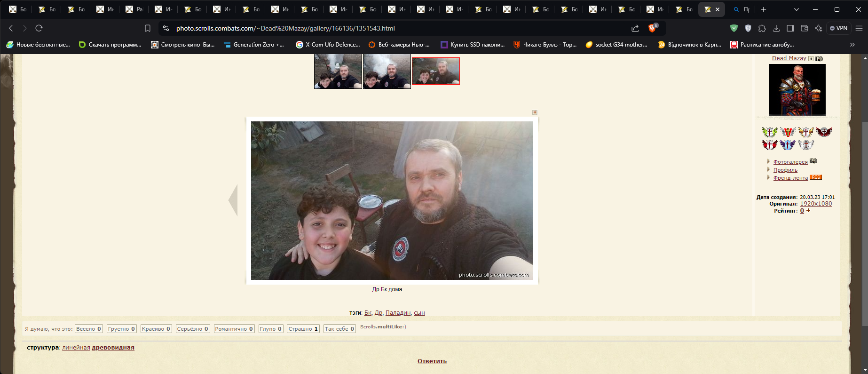
Task: Open the green shield AdGuard extension
Action: click(x=734, y=28)
